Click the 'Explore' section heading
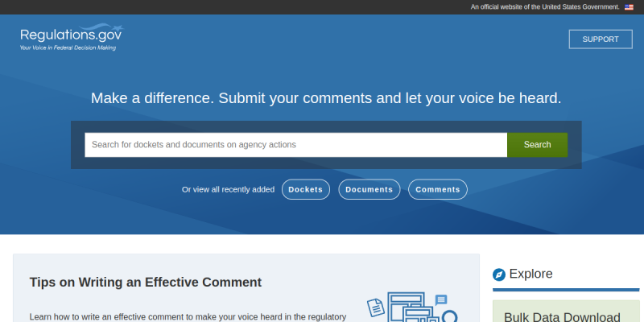Image resolution: width=644 pixels, height=322 pixels. coord(530,274)
